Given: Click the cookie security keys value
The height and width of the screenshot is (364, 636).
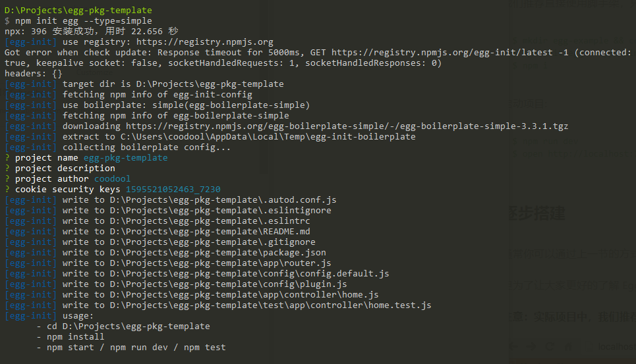Looking at the screenshot, I should pyautogui.click(x=173, y=190).
